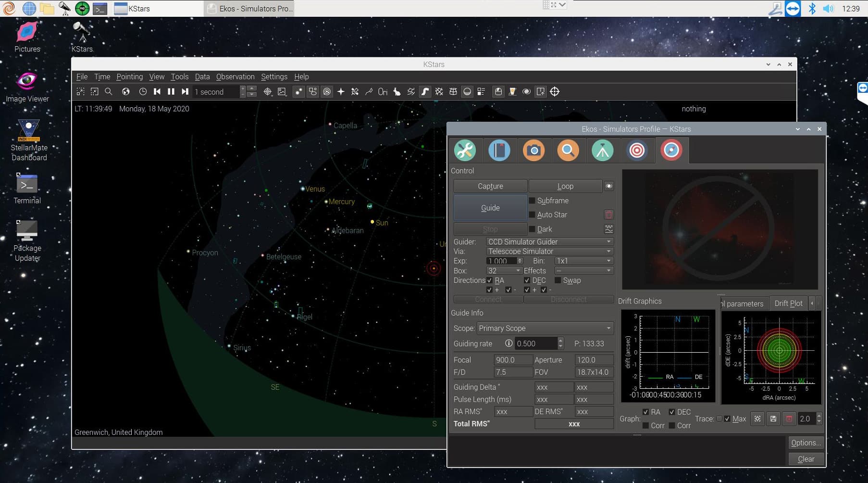Click the wave icon beside Dark
The width and height of the screenshot is (868, 483).
(x=608, y=229)
